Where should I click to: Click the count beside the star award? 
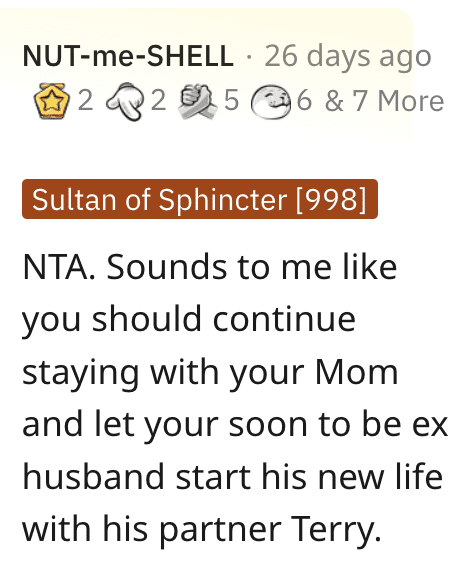coord(85,101)
